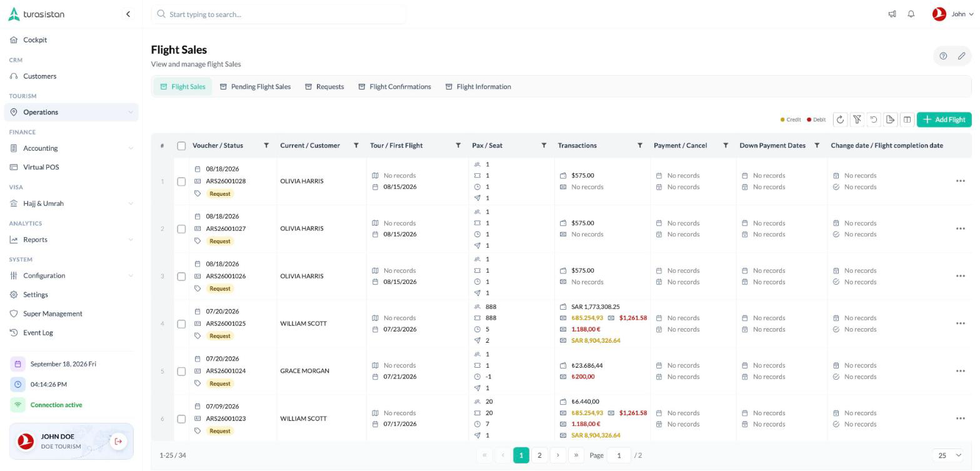Image resolution: width=980 pixels, height=471 pixels.
Task: Select the checkbox for row ARS26001025
Action: click(x=181, y=324)
